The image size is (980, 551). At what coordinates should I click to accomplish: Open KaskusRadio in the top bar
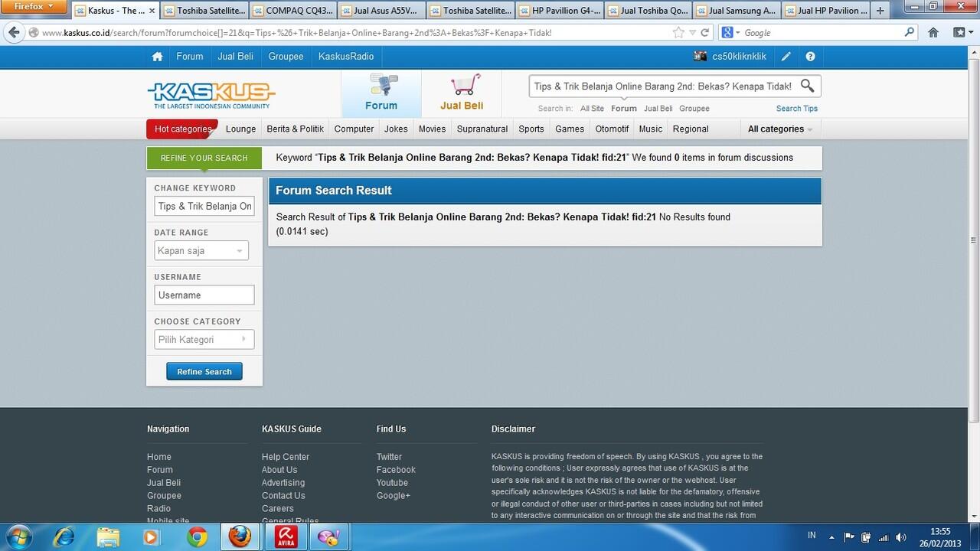(346, 57)
